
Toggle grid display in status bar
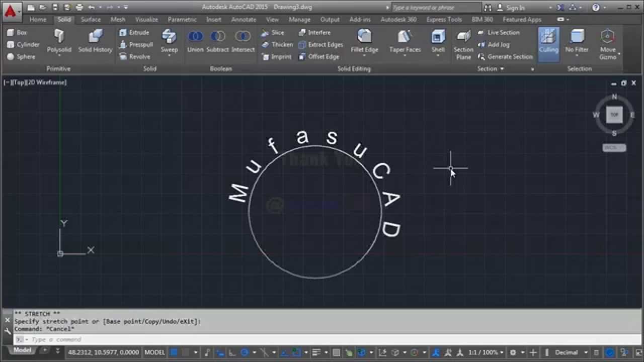[x=174, y=352]
